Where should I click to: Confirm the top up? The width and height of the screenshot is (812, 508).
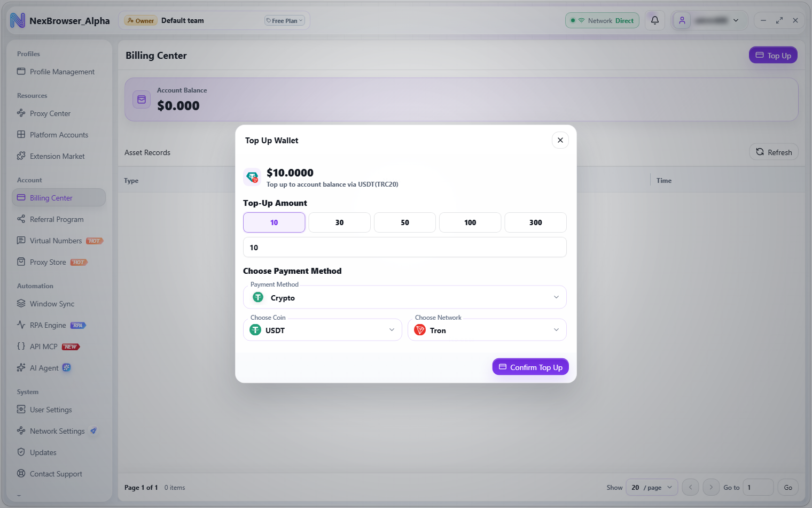click(530, 367)
